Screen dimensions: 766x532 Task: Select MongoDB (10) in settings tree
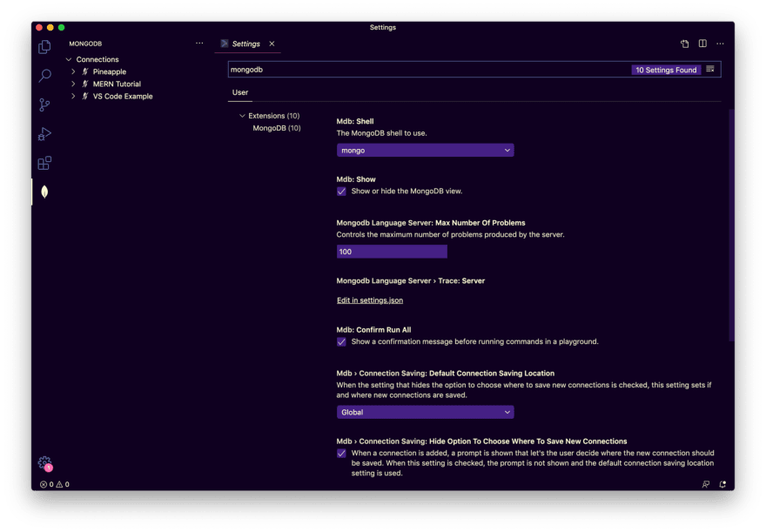point(277,128)
